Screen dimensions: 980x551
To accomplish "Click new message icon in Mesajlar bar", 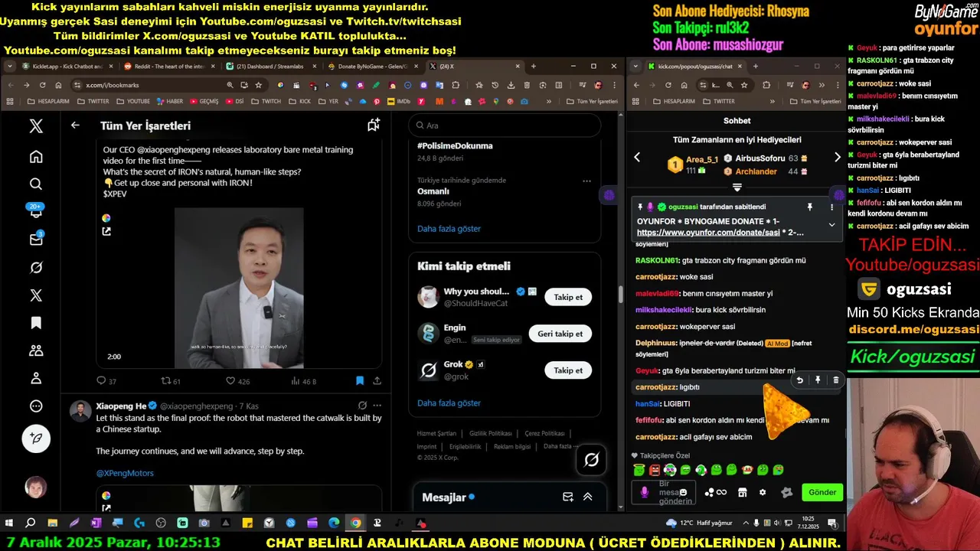I will (568, 497).
